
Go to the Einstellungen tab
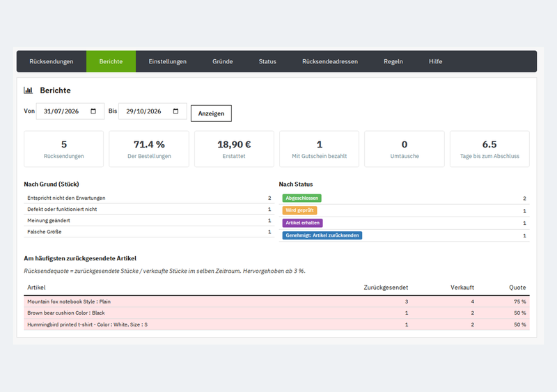tap(167, 61)
